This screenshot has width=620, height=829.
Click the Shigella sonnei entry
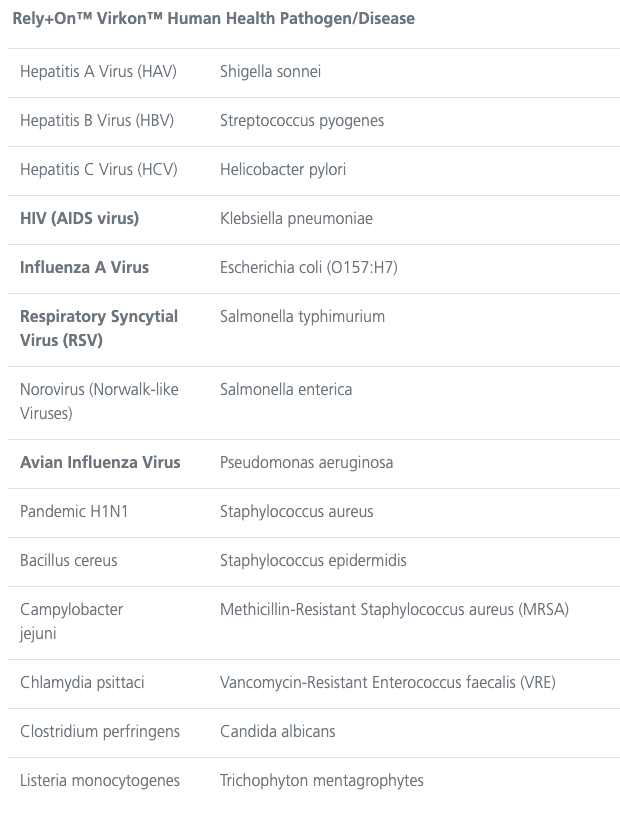point(270,71)
